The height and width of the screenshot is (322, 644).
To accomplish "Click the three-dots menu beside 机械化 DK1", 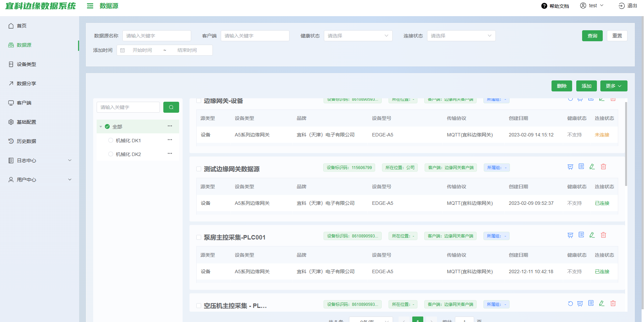I will 170,140.
